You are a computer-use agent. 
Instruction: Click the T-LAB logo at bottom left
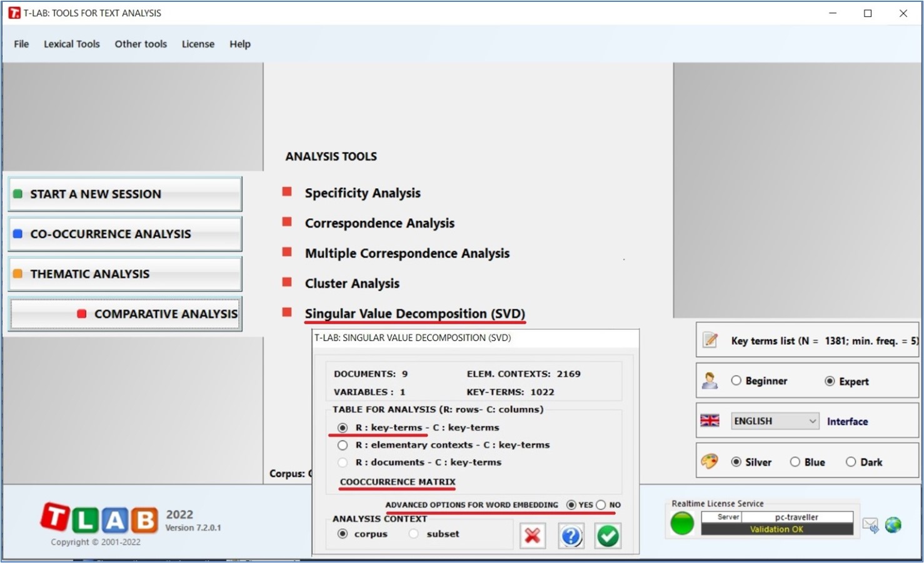99,518
